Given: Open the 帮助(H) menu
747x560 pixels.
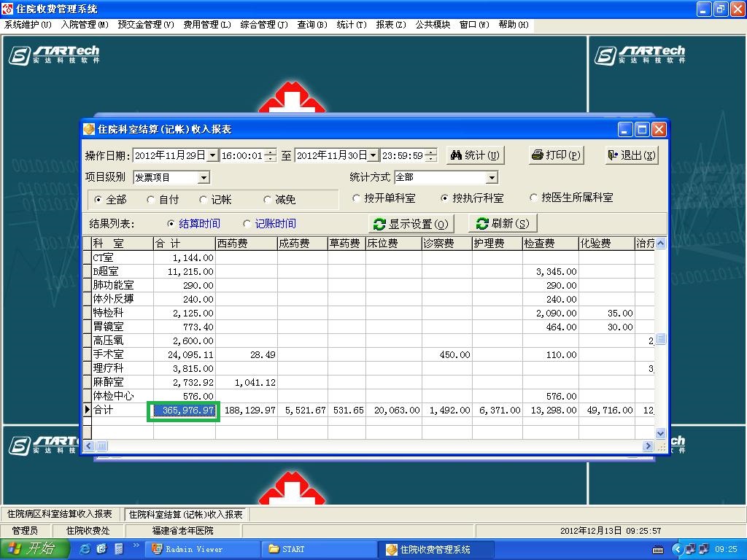Looking at the screenshot, I should tap(514, 25).
